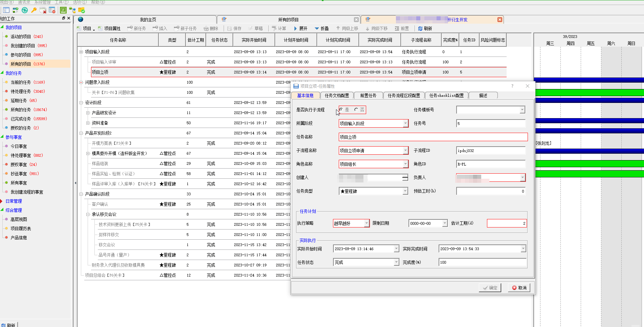The height and width of the screenshot is (327, 644).
Task: Click the window with red minus icon
Action: (x=52, y=10)
